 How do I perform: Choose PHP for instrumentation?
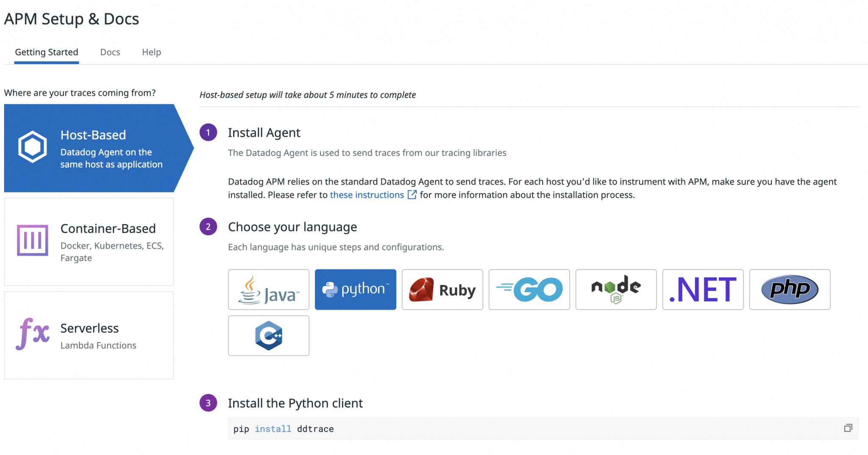tap(789, 289)
